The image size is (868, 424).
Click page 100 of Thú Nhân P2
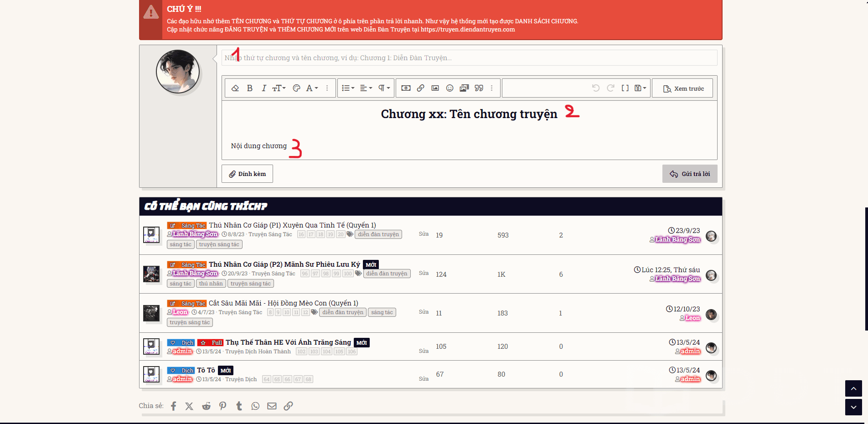click(348, 274)
